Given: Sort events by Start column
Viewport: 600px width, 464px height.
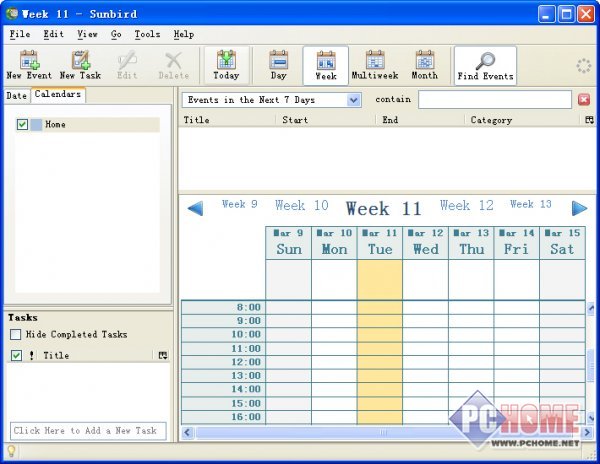Looking at the screenshot, I should (x=326, y=120).
